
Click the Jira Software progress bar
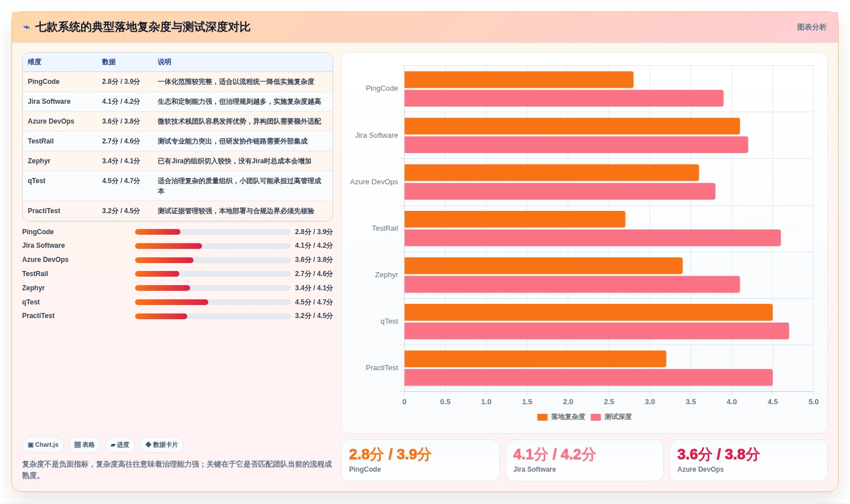point(213,246)
